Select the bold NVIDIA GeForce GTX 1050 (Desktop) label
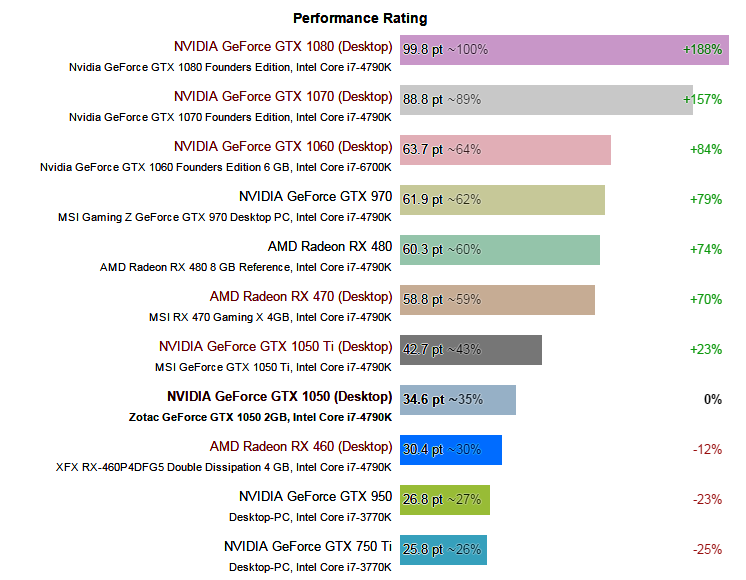The width and height of the screenshot is (746, 580). [280, 396]
